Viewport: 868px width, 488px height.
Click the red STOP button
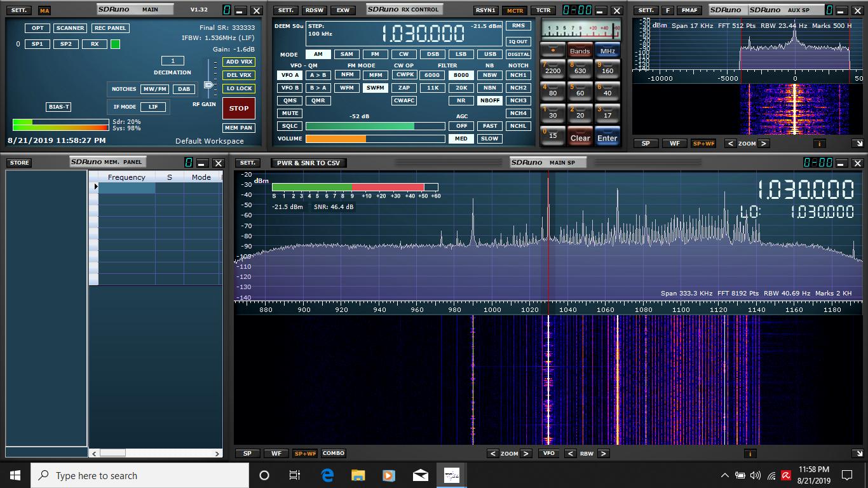pyautogui.click(x=239, y=108)
